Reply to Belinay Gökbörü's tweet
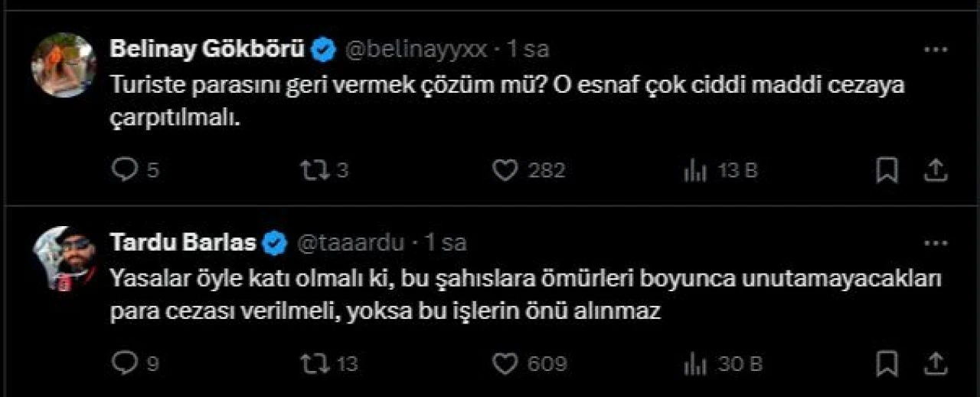The width and height of the screenshot is (980, 397). point(123,170)
